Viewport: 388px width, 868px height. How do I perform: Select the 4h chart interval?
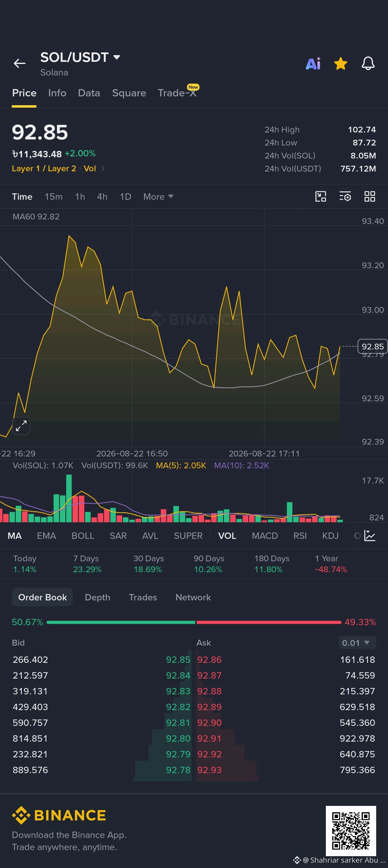click(102, 196)
